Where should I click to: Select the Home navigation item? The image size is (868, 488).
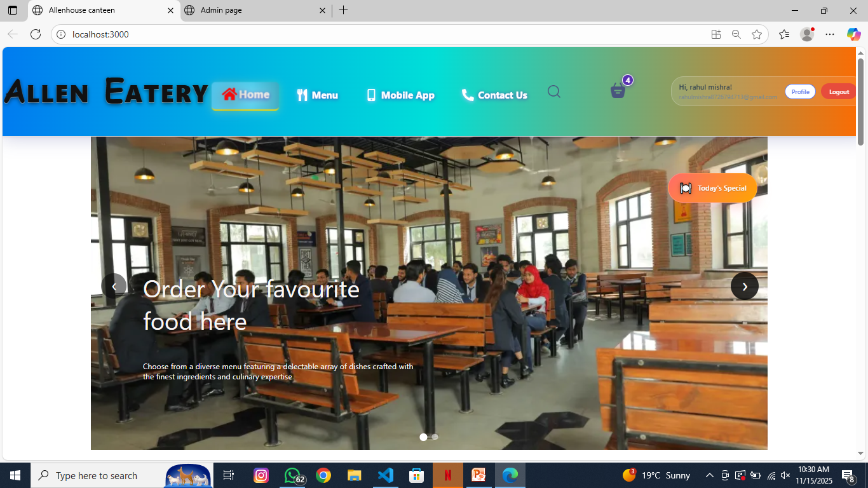(x=245, y=95)
